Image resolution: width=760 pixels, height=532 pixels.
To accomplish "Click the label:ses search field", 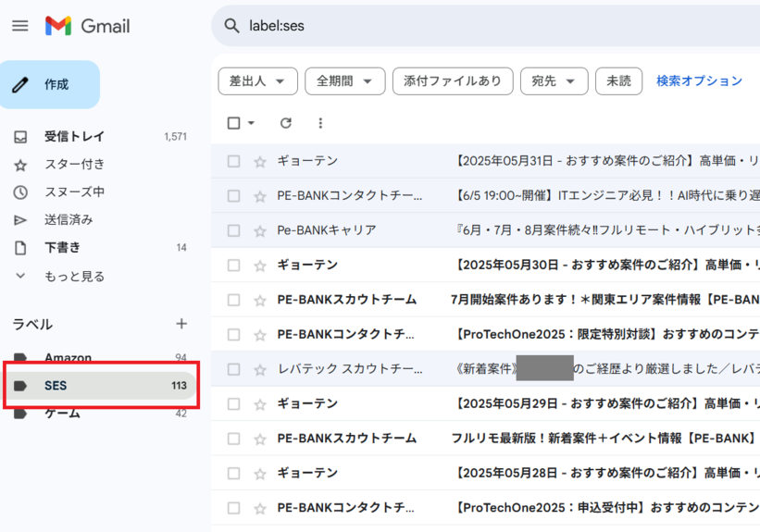I will tap(485, 26).
